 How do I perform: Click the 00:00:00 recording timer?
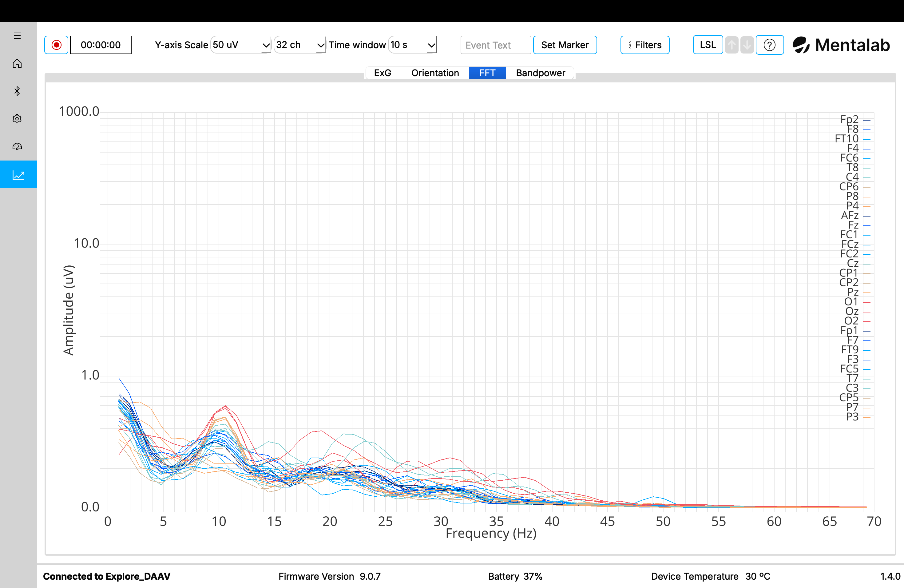coord(101,45)
